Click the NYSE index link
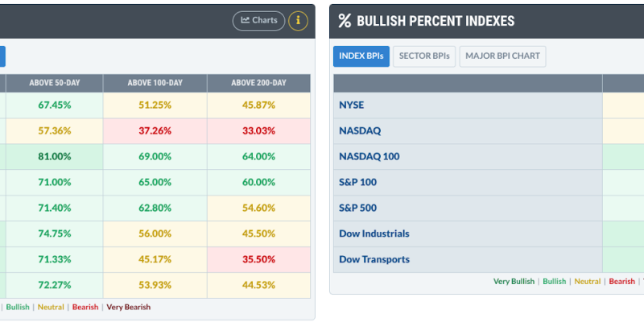The width and height of the screenshot is (644, 322). [351, 105]
